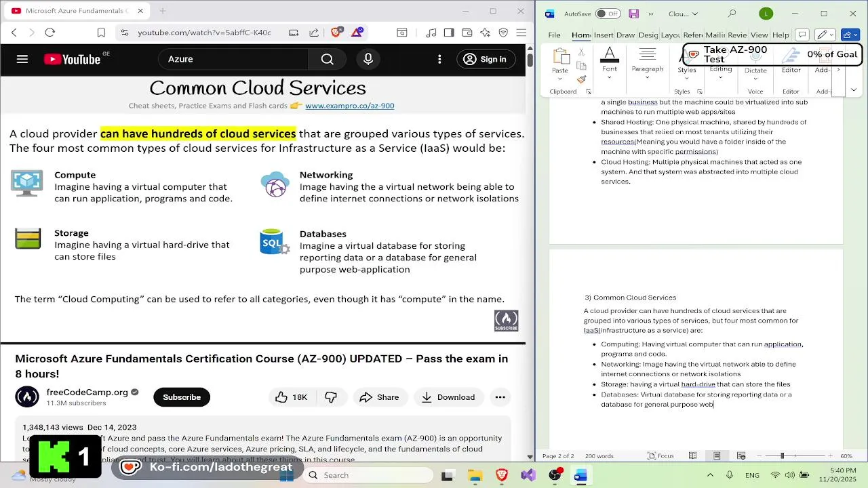Open the File tab in Word
Image resolution: width=868 pixels, height=488 pixels.
point(554,35)
